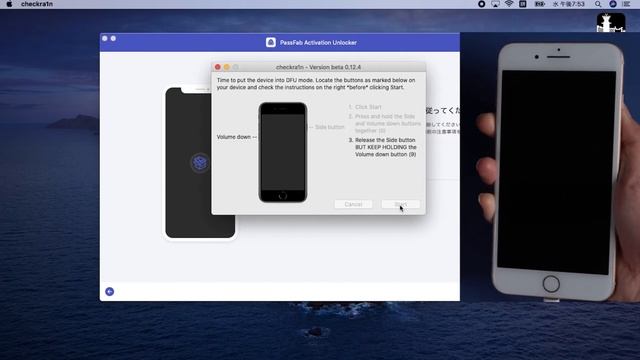The width and height of the screenshot is (640, 360).
Task: Click the PassFab phone mockup illustration
Action: pos(200,162)
